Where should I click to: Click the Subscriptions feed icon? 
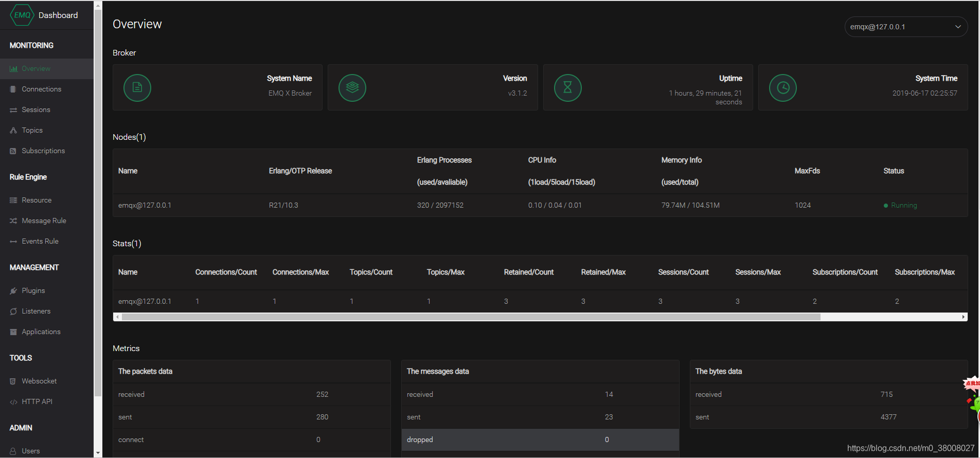(x=13, y=151)
